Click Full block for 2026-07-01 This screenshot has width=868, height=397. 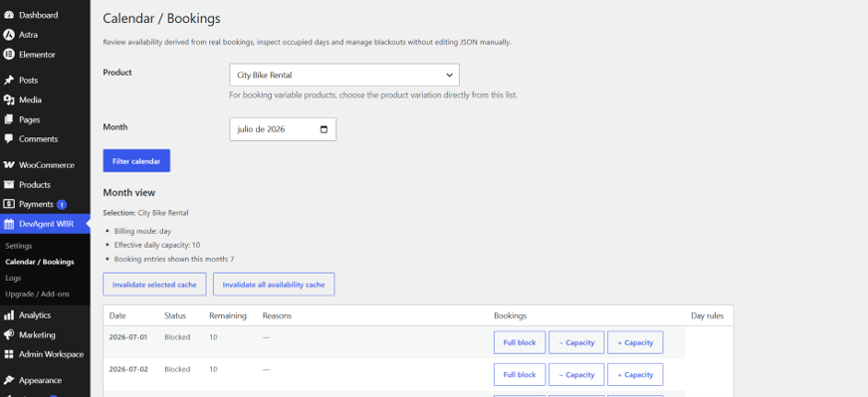(520, 342)
